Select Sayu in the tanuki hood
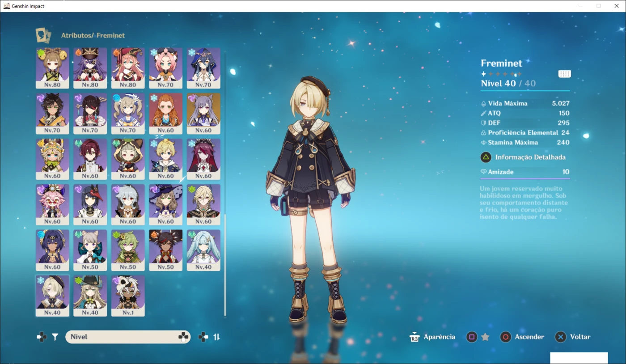 (128, 159)
